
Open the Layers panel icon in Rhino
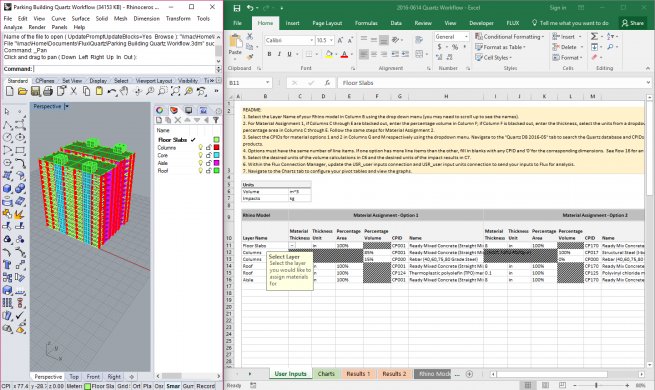pos(174,110)
